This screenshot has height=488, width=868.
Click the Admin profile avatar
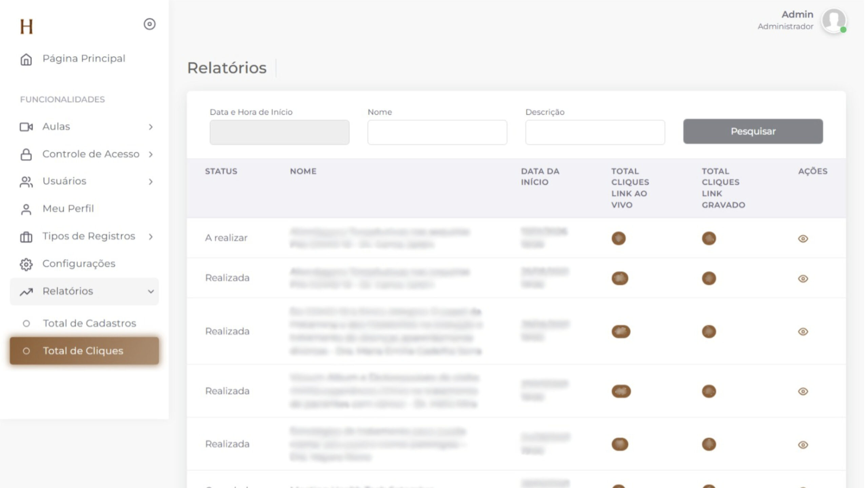833,20
